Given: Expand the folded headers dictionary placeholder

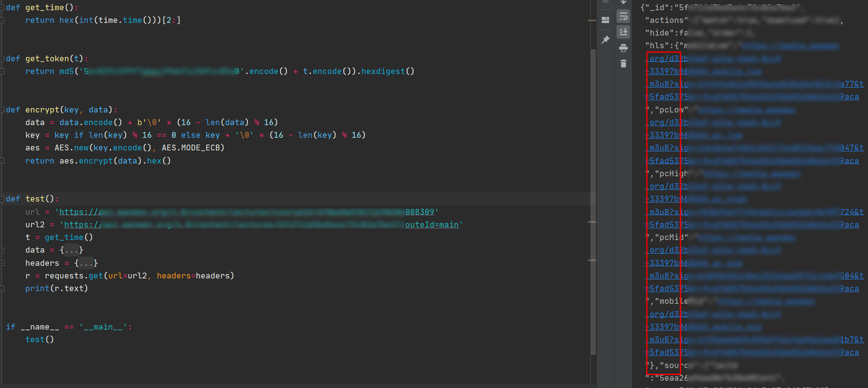Looking at the screenshot, I should tap(86, 263).
